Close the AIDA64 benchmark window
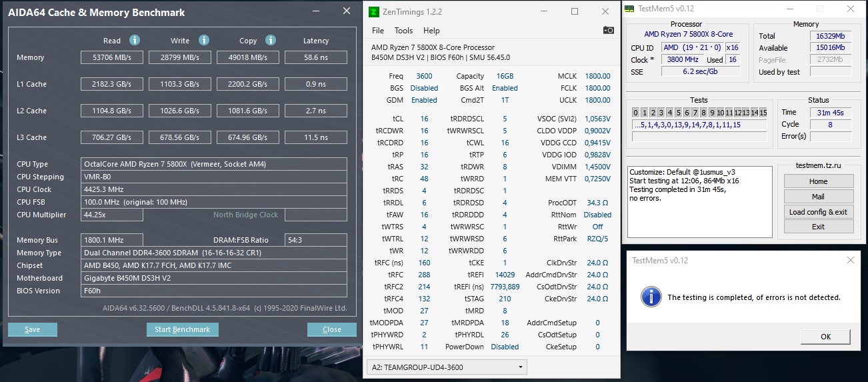Viewport: 868px width, 382px height. point(346,11)
